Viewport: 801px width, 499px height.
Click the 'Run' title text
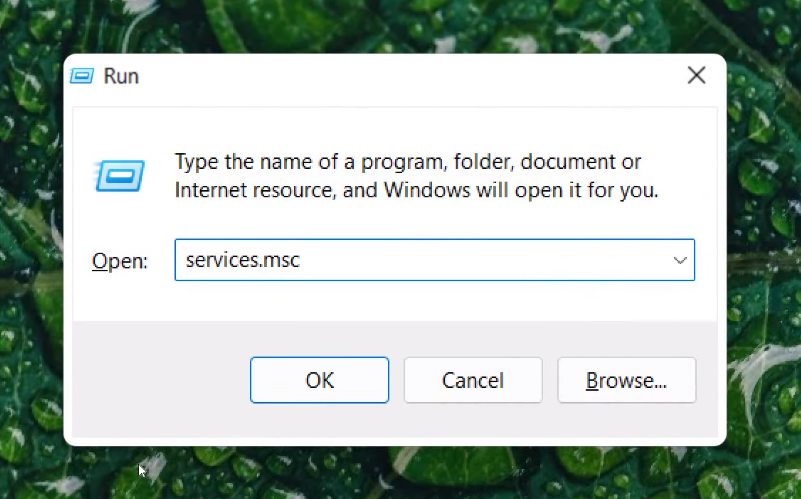(121, 76)
